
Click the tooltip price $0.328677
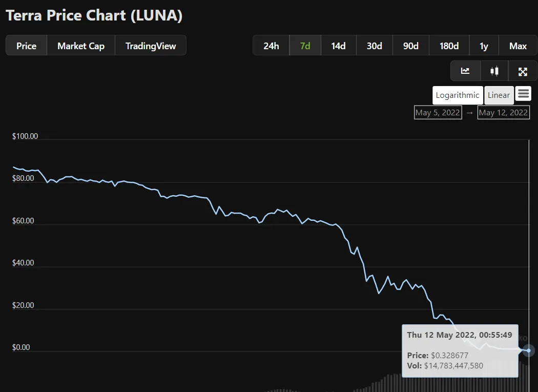[449, 355]
